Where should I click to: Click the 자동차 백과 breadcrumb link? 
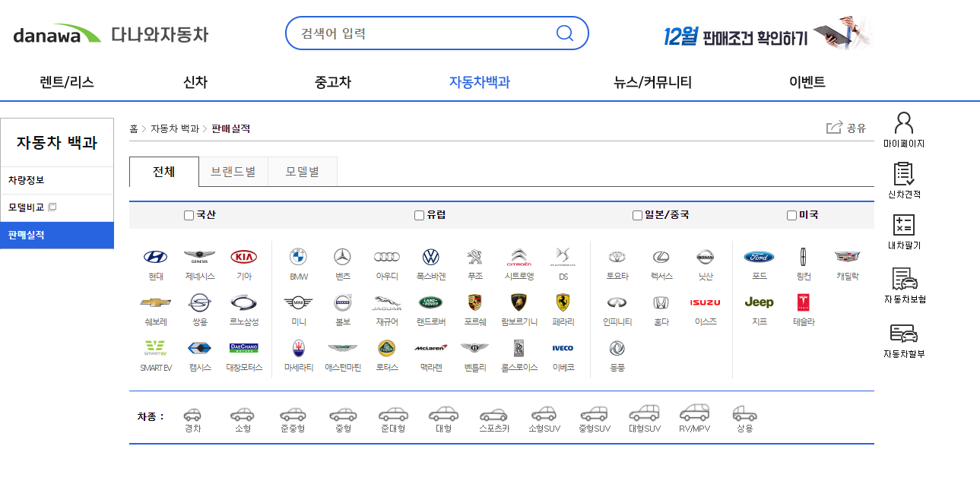pyautogui.click(x=175, y=128)
